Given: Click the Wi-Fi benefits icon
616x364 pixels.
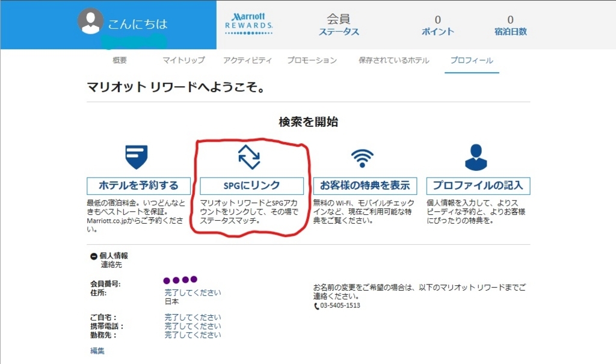Looking at the screenshot, I should coord(362,158).
